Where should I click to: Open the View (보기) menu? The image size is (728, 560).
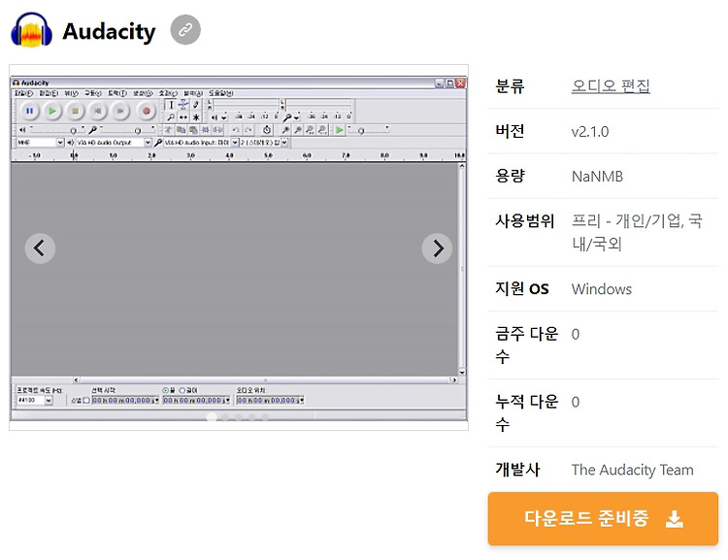tap(71, 93)
